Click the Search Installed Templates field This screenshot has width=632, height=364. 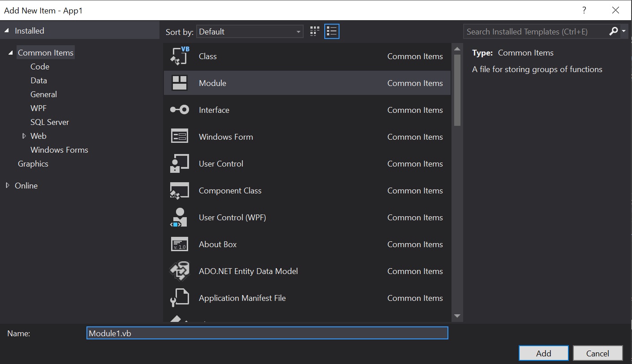click(536, 31)
